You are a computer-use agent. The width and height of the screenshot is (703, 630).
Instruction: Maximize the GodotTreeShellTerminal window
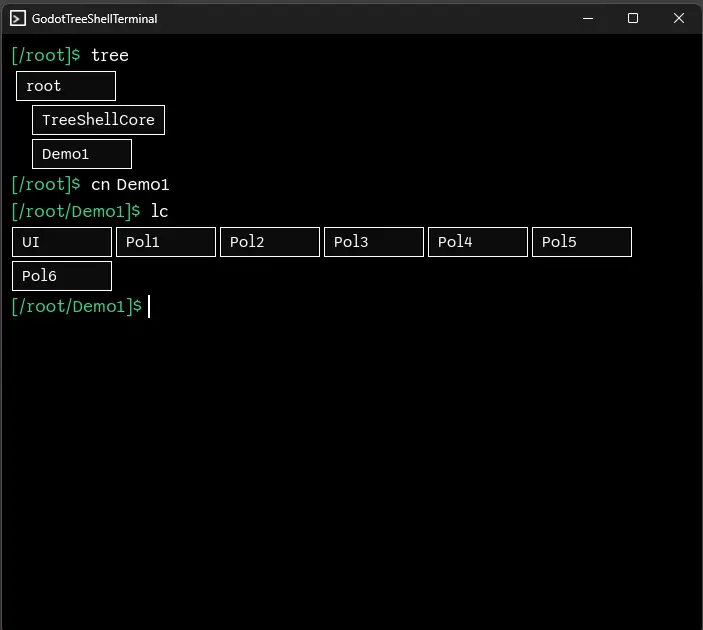point(633,18)
